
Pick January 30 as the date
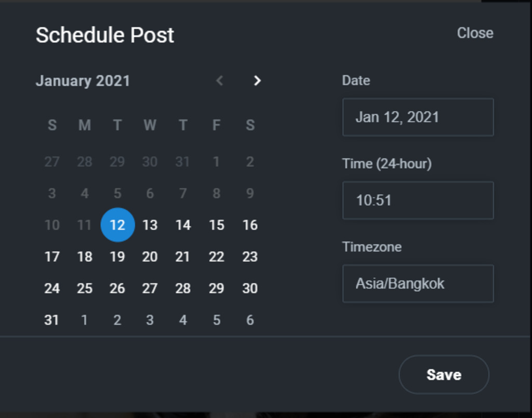click(x=250, y=288)
